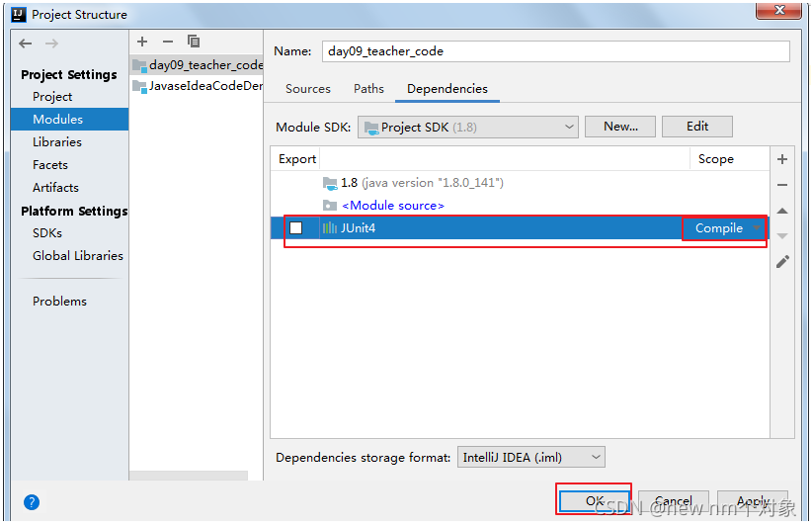The height and width of the screenshot is (526, 812).
Task: Click the Edit SDK button
Action: coord(697,127)
